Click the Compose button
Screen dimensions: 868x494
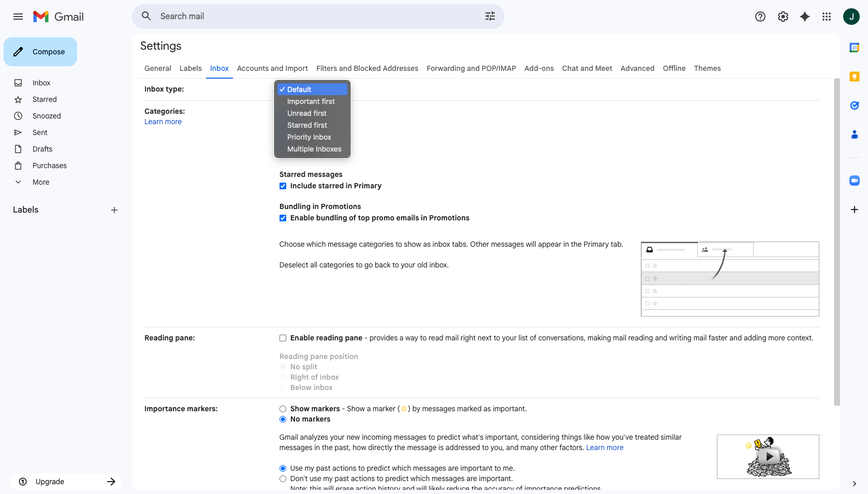(40, 52)
